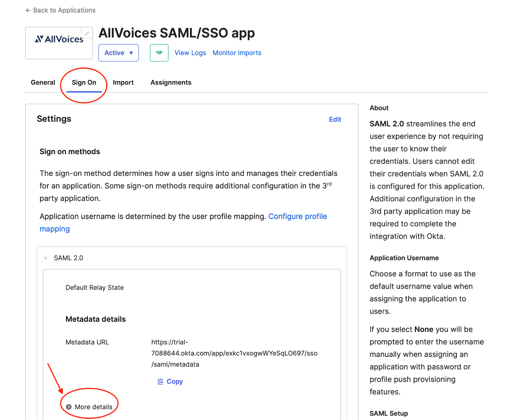Edit the Settings section
This screenshot has width=512, height=420.
[335, 119]
